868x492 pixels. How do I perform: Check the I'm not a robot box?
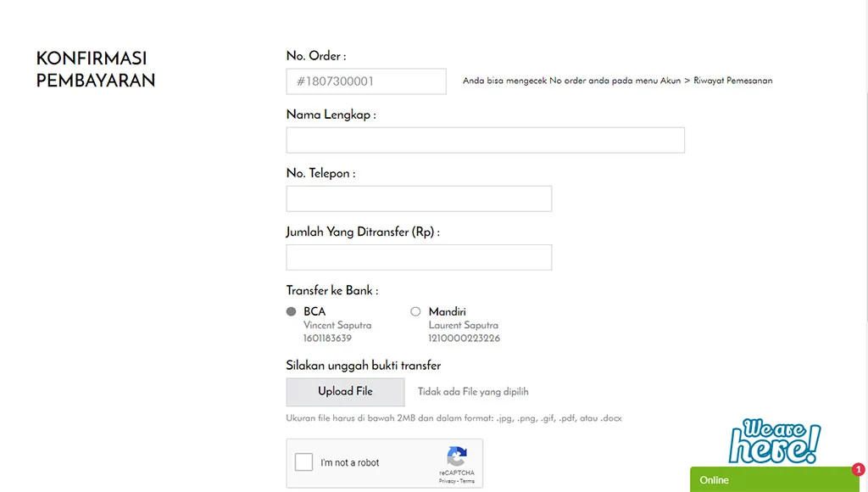[x=303, y=462]
